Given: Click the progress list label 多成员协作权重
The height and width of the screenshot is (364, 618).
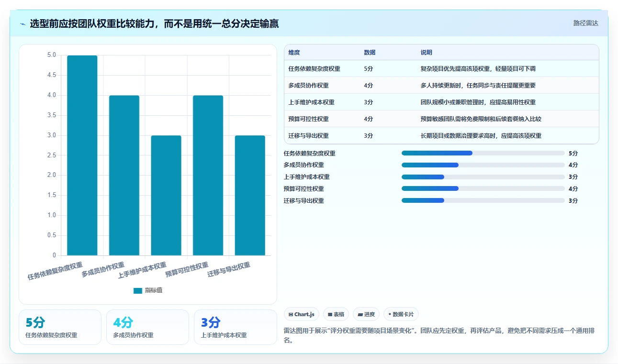Looking at the screenshot, I should coord(303,165).
